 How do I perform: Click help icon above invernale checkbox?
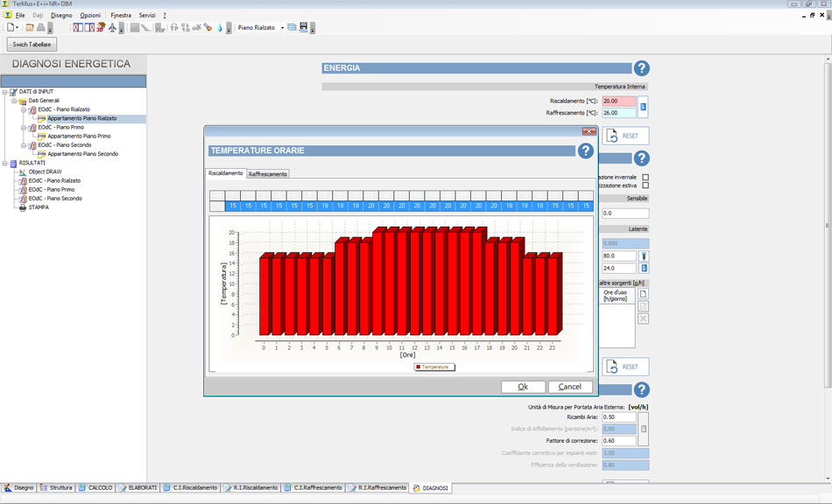641,157
